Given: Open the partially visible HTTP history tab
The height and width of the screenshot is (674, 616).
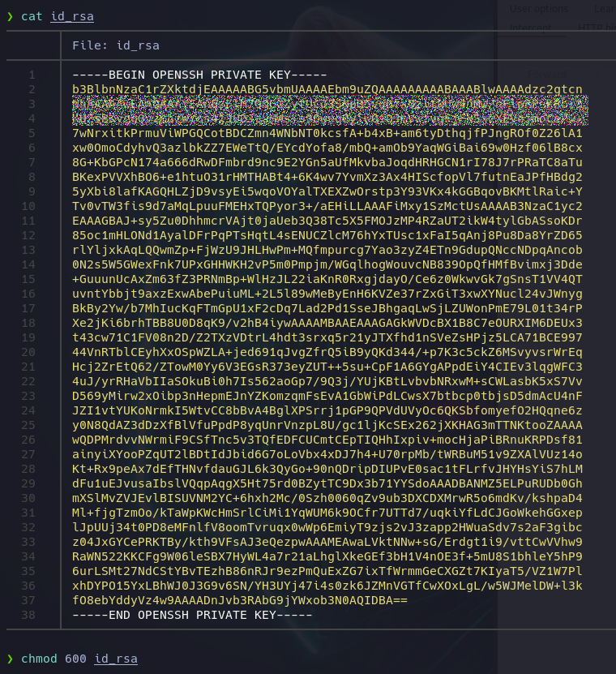Looking at the screenshot, I should (595, 28).
